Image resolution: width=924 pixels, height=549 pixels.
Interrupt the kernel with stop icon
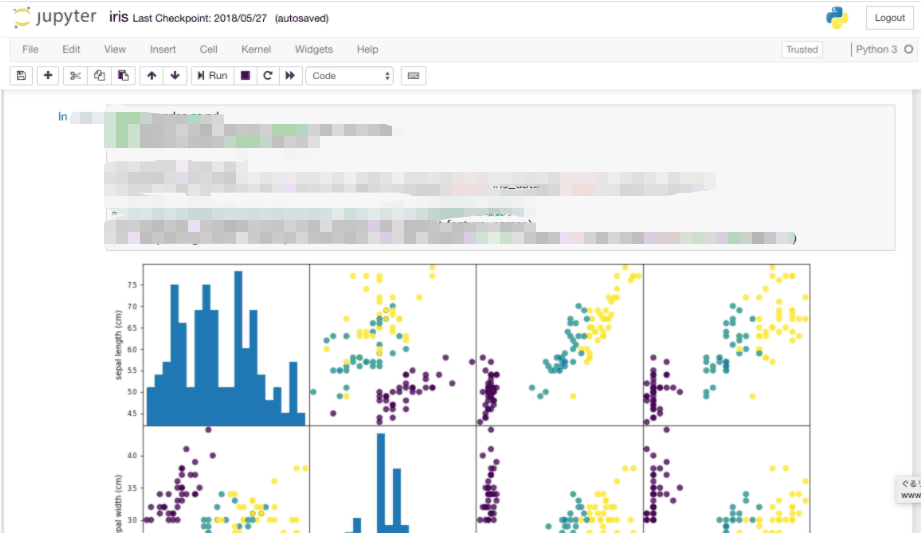tap(245, 76)
